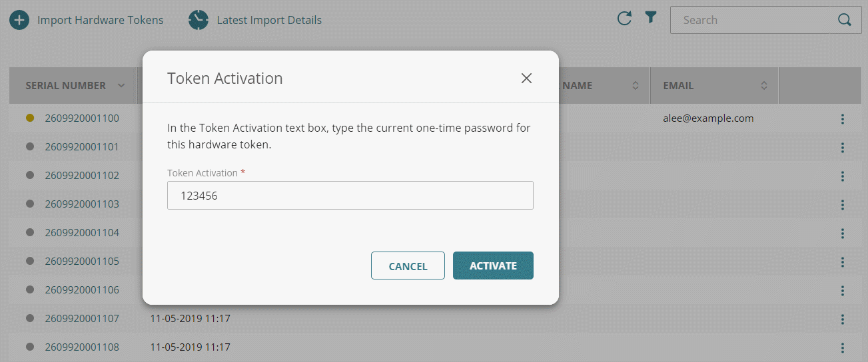Open actions menu for token 2609920001108
The image size is (868, 362).
coord(843,347)
